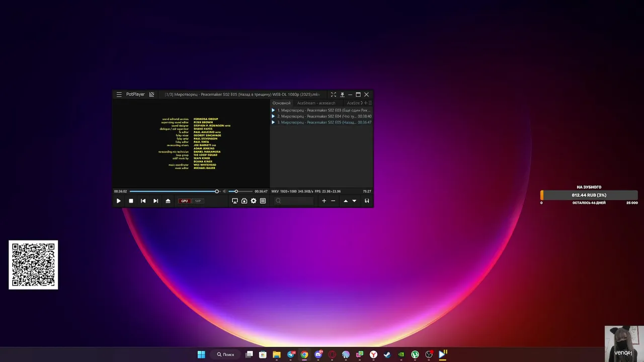
Task: Mute audio with the speaker icon
Action: 224,191
